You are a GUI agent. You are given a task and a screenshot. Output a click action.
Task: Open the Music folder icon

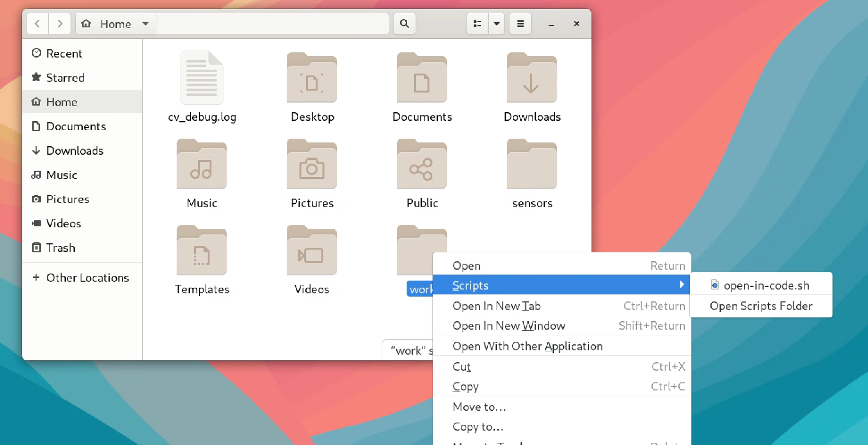(x=201, y=164)
